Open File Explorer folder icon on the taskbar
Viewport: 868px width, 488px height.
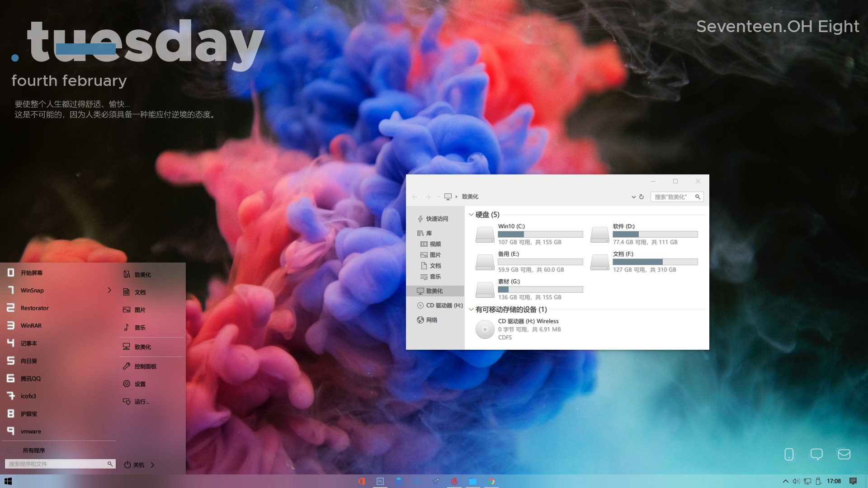coord(473,481)
